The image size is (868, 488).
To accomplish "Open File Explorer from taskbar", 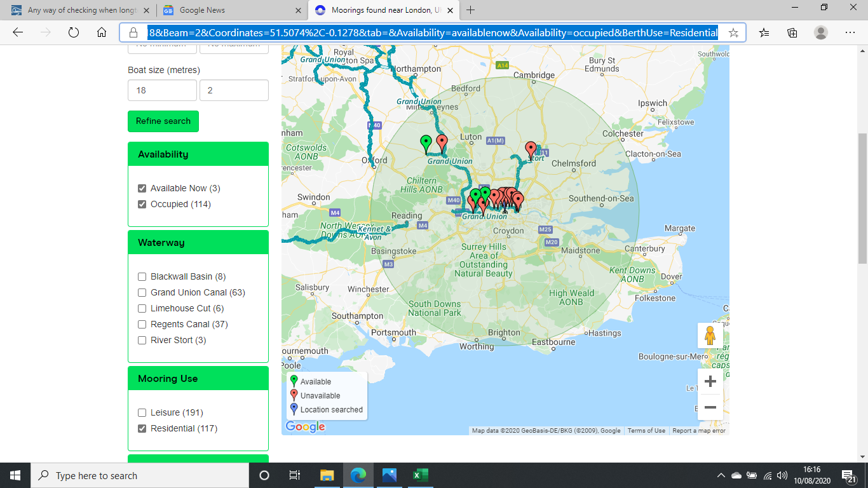I will (327, 475).
